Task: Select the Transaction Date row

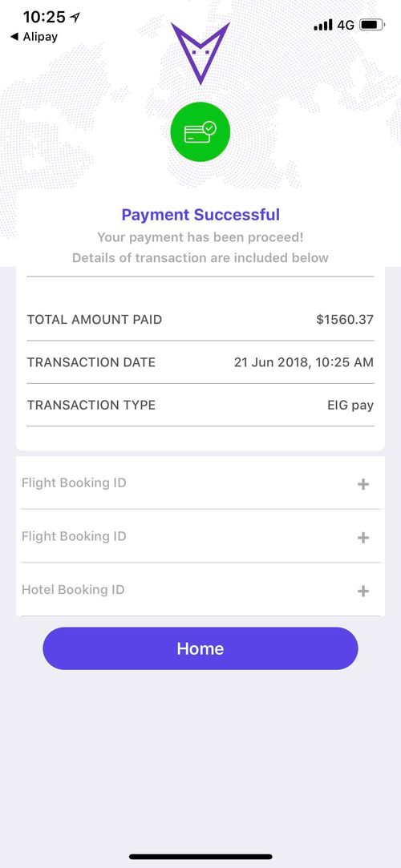Action: click(200, 362)
